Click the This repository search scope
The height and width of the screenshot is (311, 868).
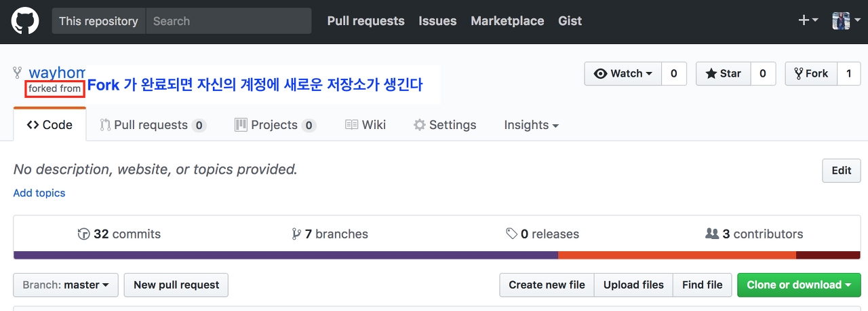point(98,21)
